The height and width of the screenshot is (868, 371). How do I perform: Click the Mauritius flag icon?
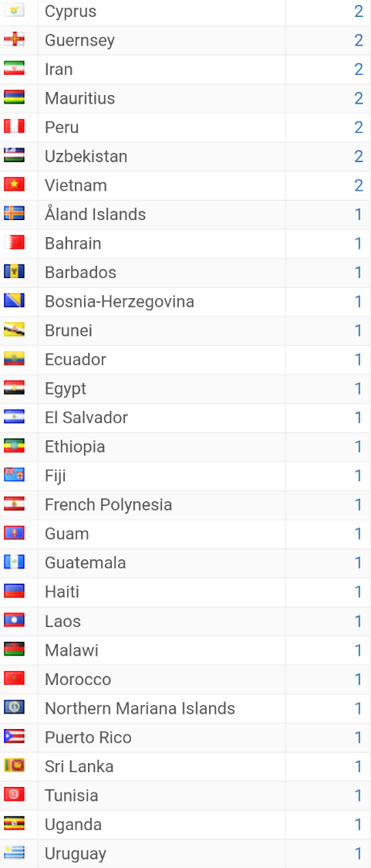(x=14, y=98)
